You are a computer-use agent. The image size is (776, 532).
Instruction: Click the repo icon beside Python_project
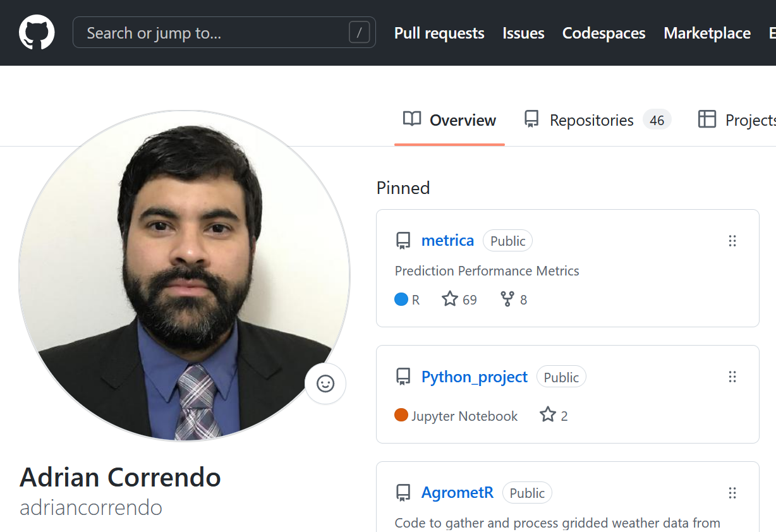403,377
